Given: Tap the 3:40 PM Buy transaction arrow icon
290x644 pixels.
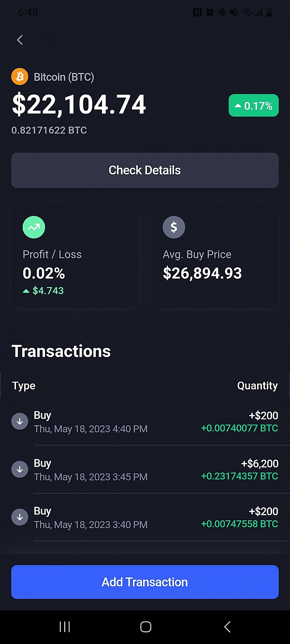Looking at the screenshot, I should pyautogui.click(x=20, y=517).
